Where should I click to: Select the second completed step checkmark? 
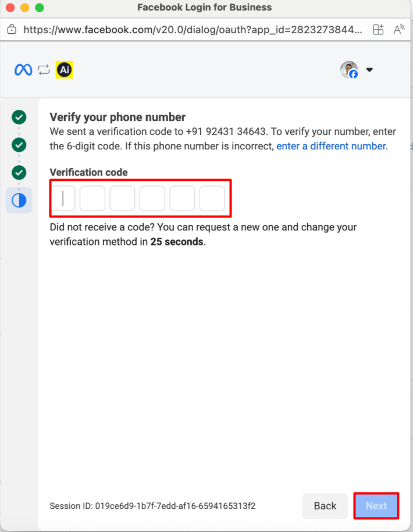[x=19, y=145]
